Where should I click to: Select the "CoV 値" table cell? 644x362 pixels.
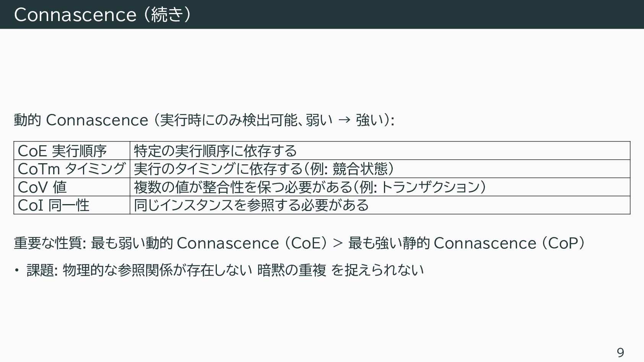point(42,187)
